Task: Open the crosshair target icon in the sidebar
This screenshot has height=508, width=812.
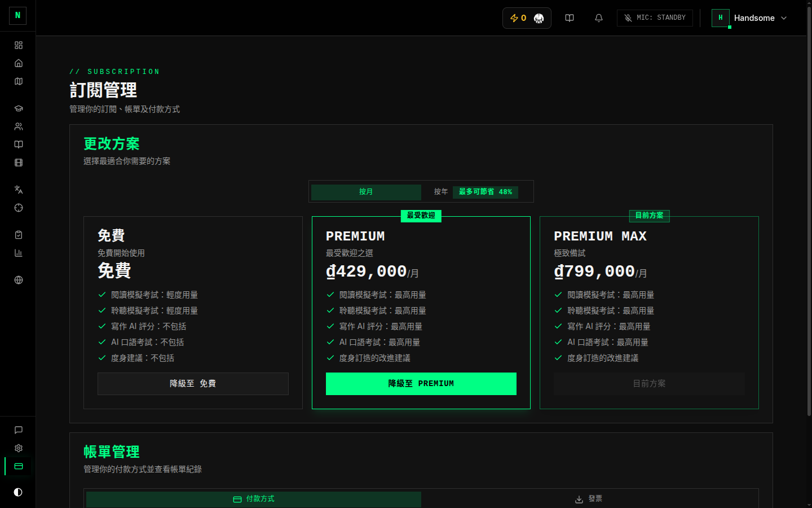Action: [x=19, y=208]
